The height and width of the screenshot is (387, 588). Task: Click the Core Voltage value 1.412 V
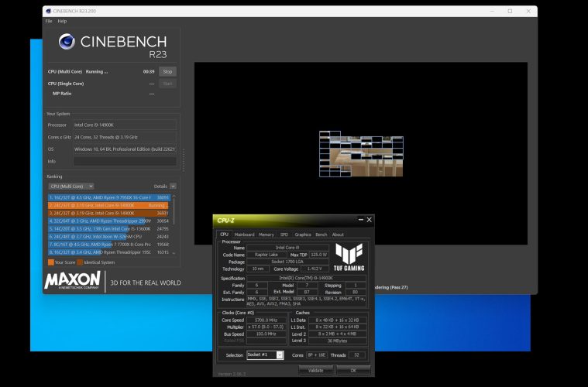click(315, 269)
